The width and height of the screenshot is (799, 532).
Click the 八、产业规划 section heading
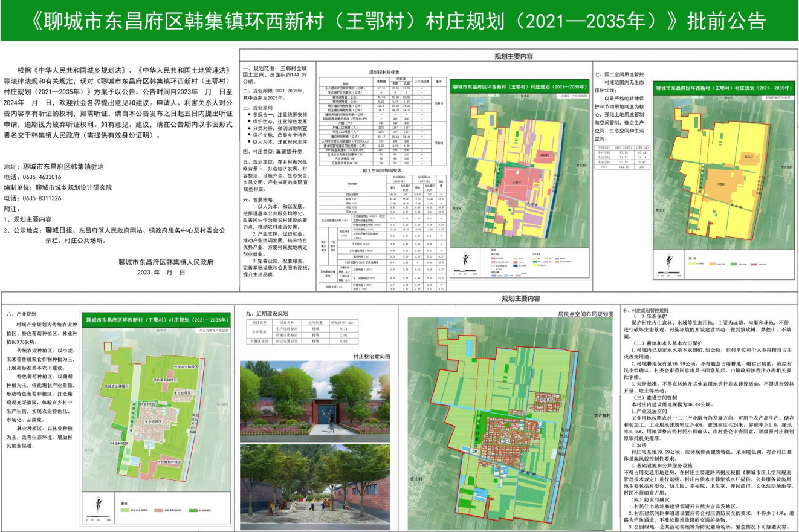tap(22, 314)
